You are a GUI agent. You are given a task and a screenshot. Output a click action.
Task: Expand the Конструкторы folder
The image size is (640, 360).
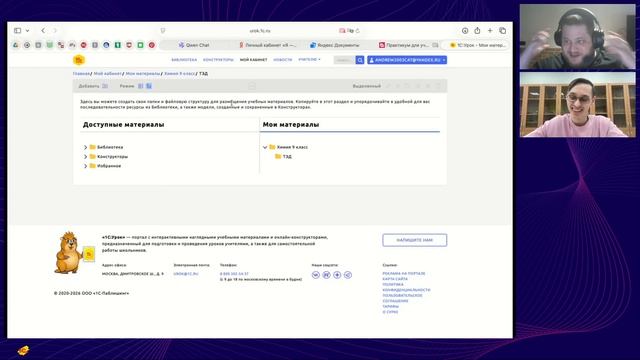85,156
